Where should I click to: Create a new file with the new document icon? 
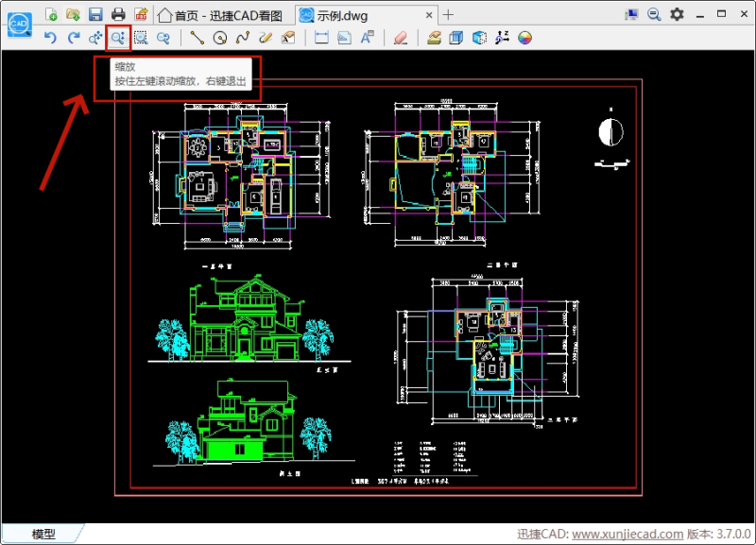[x=51, y=14]
